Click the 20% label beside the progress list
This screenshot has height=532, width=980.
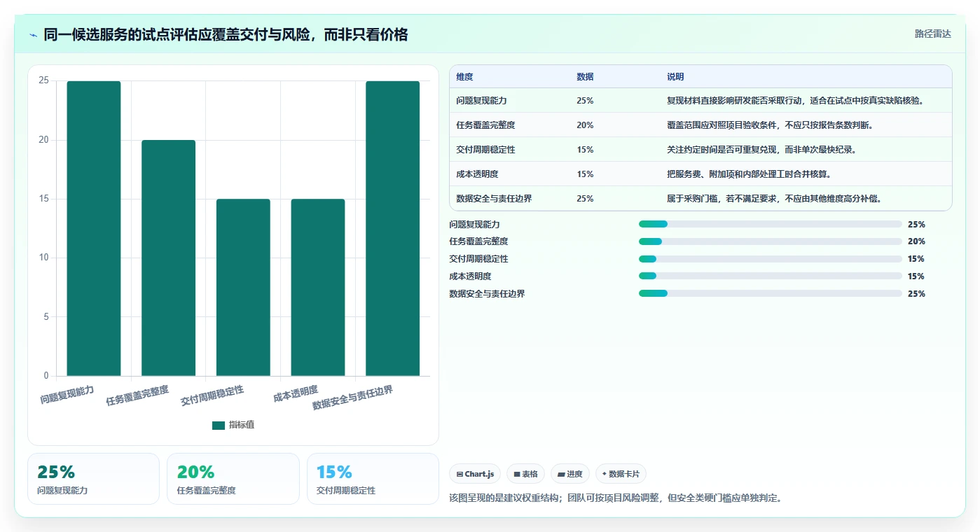point(916,241)
